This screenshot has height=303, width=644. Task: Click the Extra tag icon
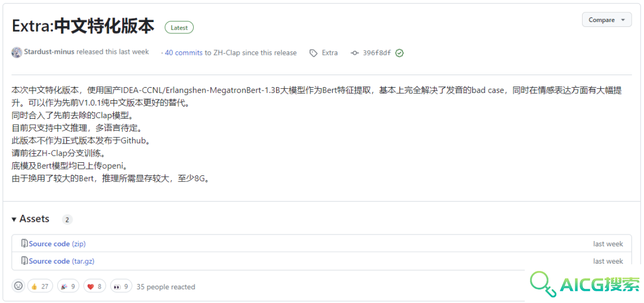(x=314, y=53)
